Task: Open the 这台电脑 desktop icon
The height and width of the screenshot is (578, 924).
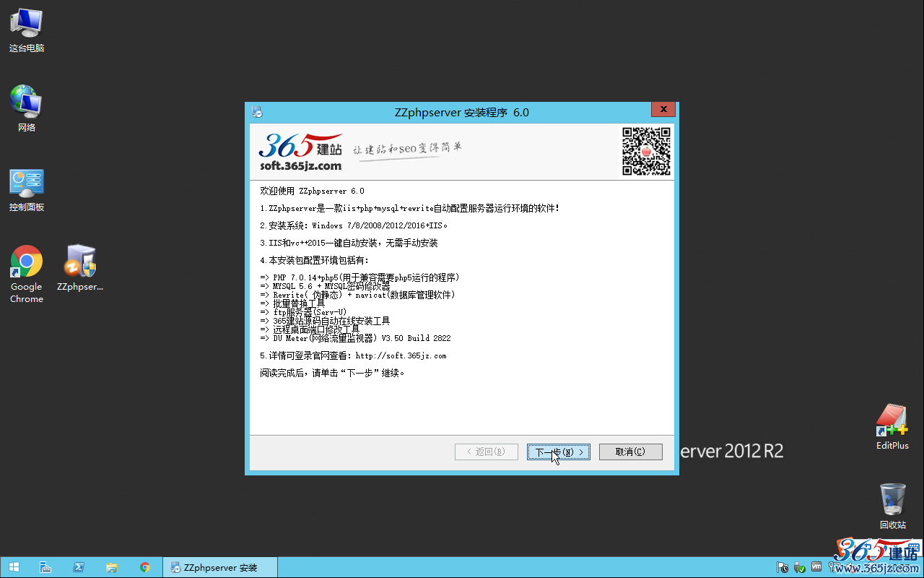Action: pos(27,31)
